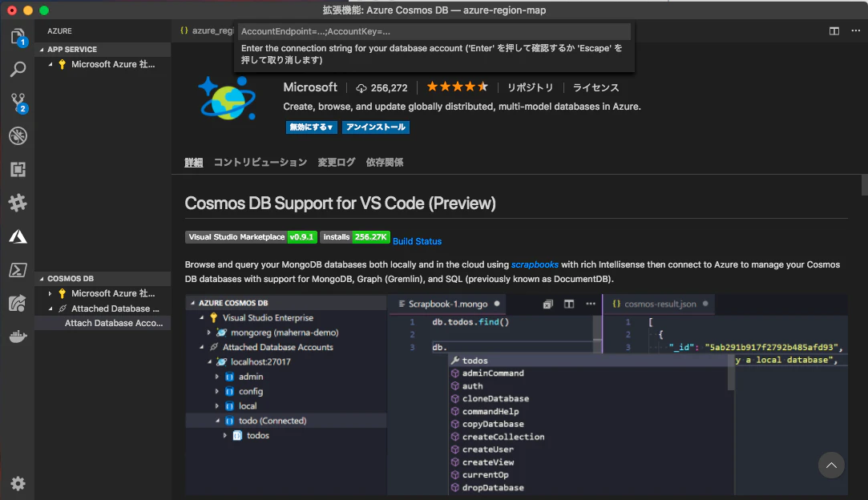Screen dimensions: 868x500
Task: Select Attach Database Account tree item
Action: click(x=103, y=323)
